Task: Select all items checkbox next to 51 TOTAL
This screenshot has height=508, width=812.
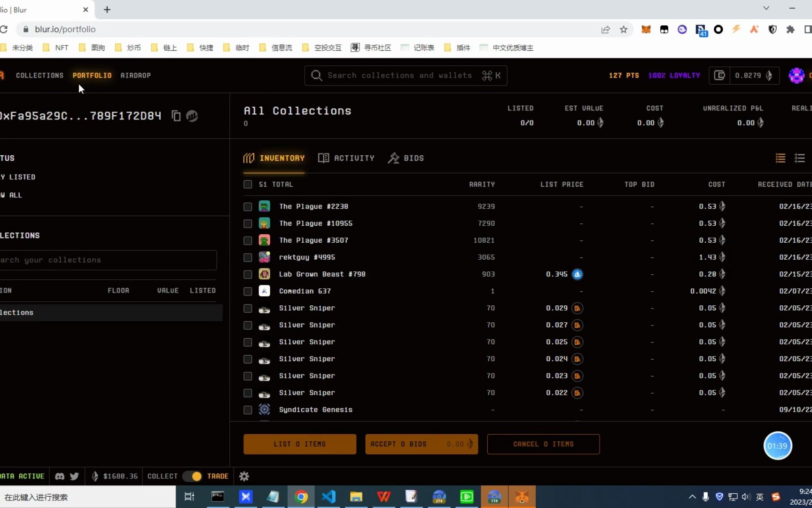Action: tap(248, 184)
